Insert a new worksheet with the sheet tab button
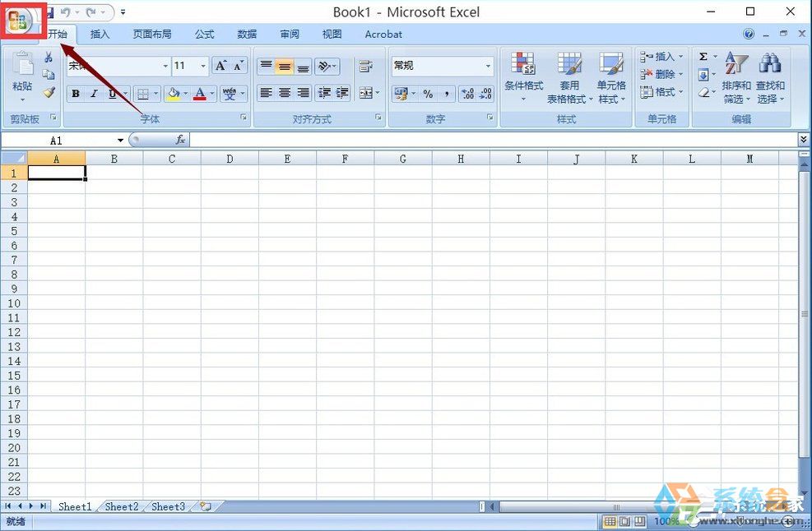The width and height of the screenshot is (812, 531). [x=204, y=506]
